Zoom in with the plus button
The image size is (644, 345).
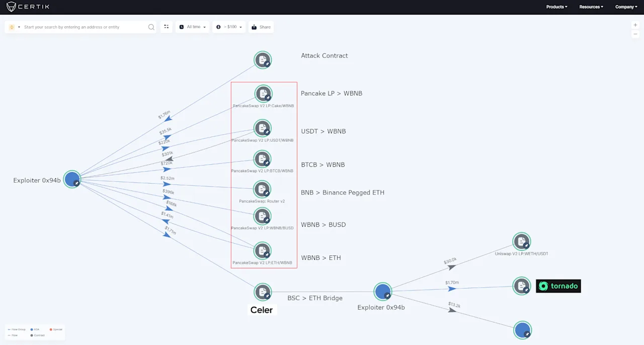point(635,25)
